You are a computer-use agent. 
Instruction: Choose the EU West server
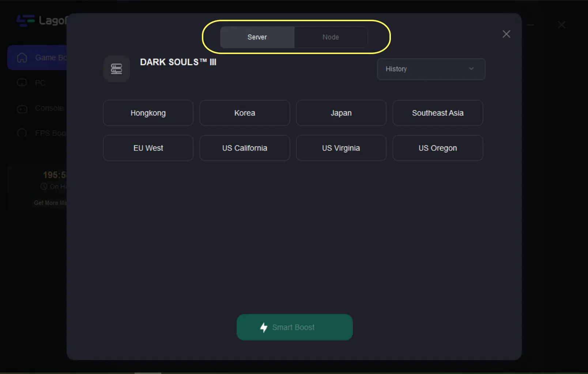click(148, 148)
